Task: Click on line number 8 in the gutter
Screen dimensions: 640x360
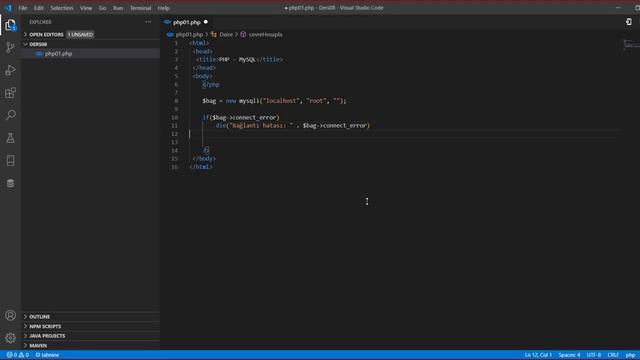Action: coord(176,101)
